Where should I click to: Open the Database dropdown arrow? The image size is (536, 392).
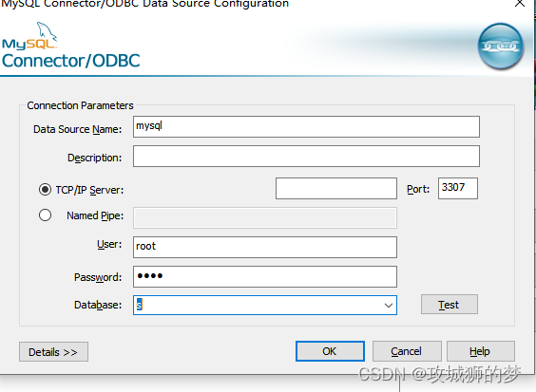tap(388, 306)
